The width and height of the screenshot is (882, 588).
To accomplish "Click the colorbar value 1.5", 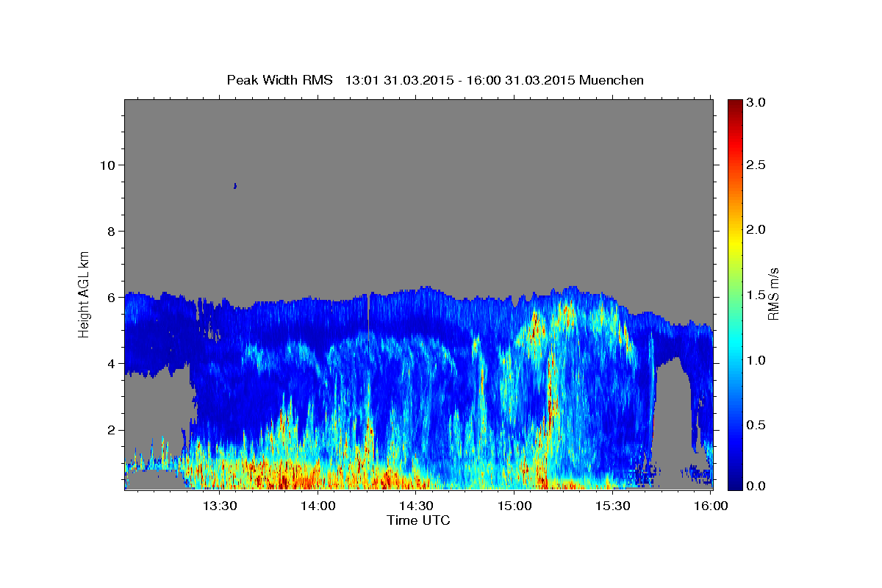I will [756, 294].
